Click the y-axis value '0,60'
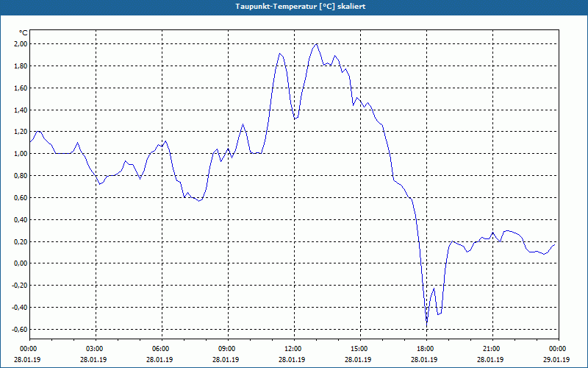588x368 pixels. pyautogui.click(x=21, y=197)
